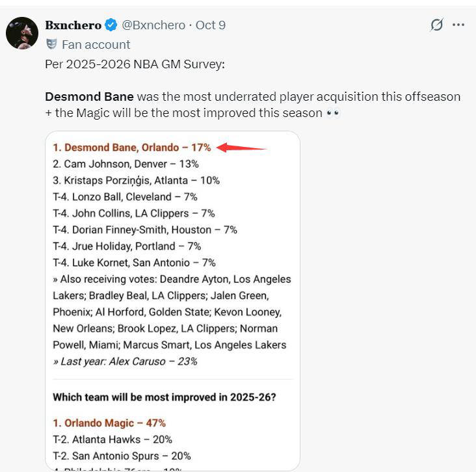
Task: Open the three-dot More menu on the post
Action: [458, 25]
